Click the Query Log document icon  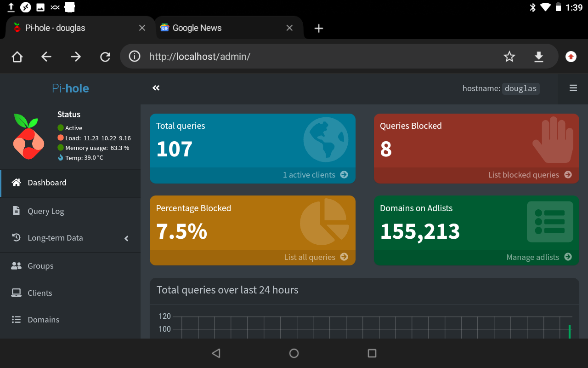[x=16, y=211]
